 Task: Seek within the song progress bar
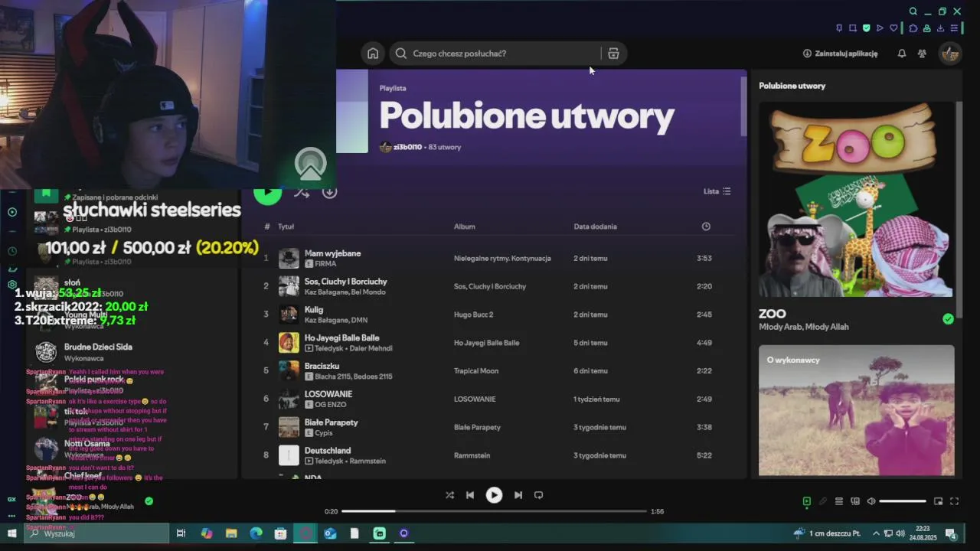pyautogui.click(x=495, y=511)
